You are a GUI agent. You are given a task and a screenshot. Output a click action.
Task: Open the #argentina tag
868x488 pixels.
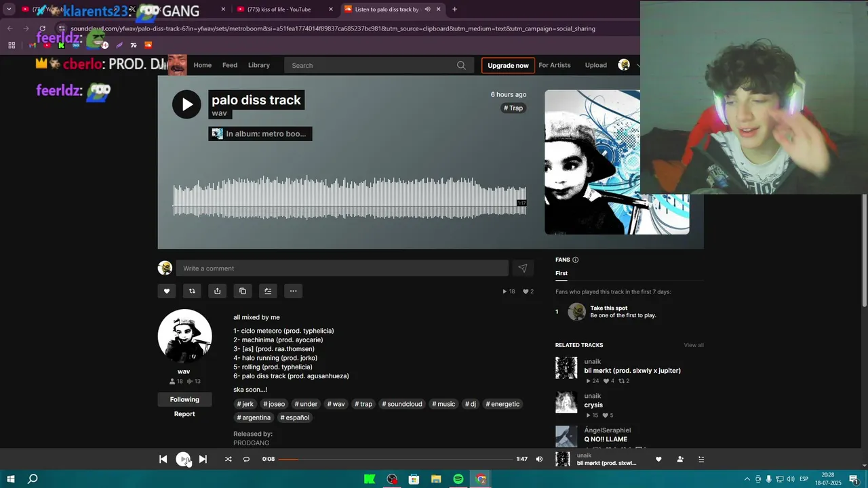coord(254,418)
